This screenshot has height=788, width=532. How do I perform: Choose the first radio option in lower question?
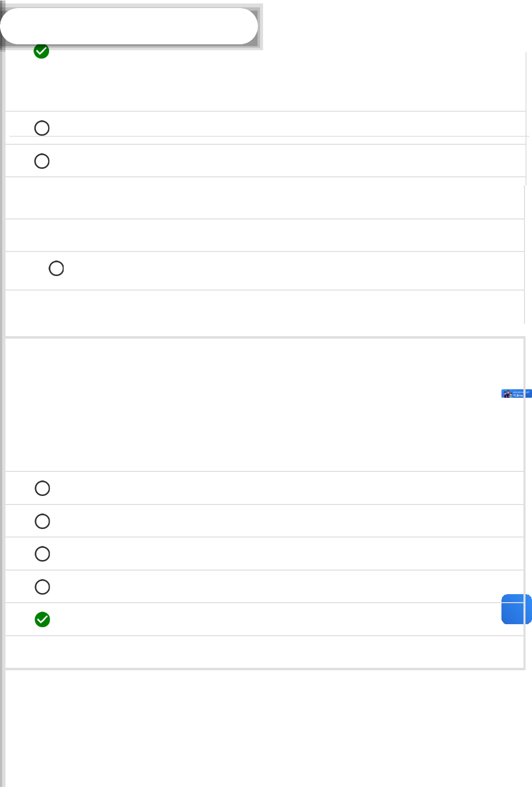tap(43, 488)
